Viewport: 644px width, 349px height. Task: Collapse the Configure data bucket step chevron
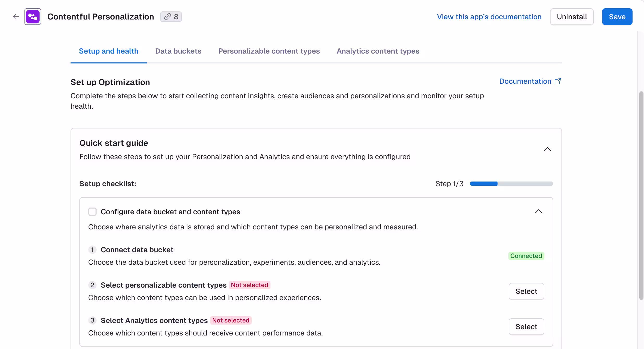[x=539, y=211]
